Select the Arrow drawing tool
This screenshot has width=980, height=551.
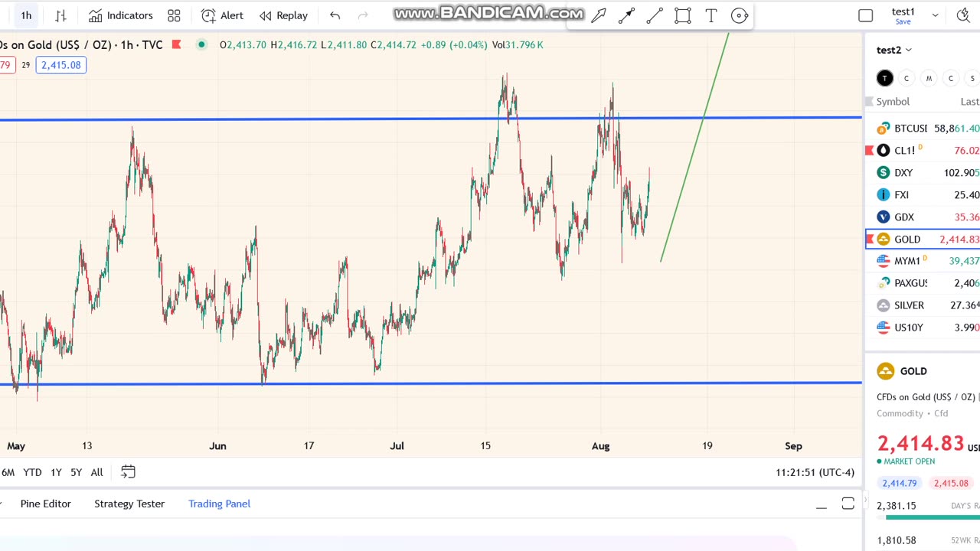[599, 15]
